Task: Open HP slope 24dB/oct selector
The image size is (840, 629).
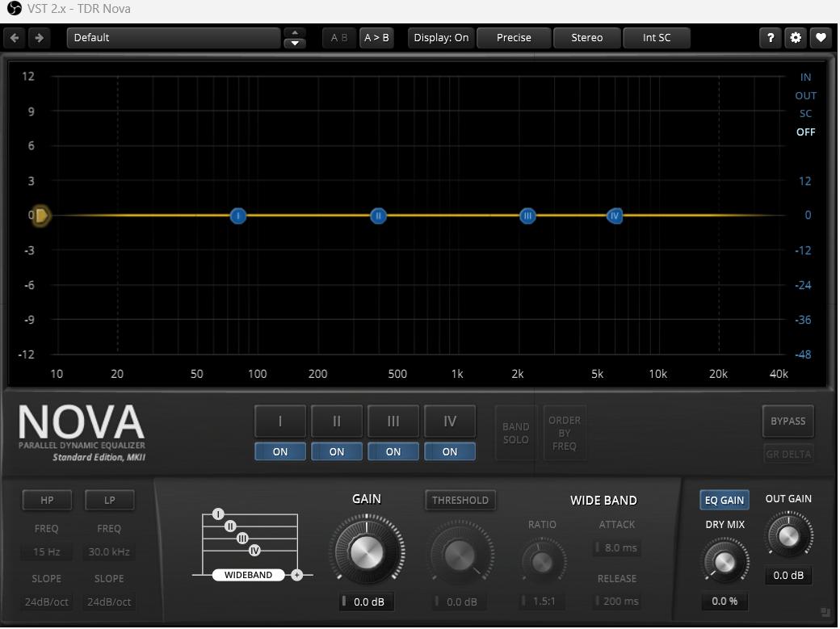Action: point(47,602)
